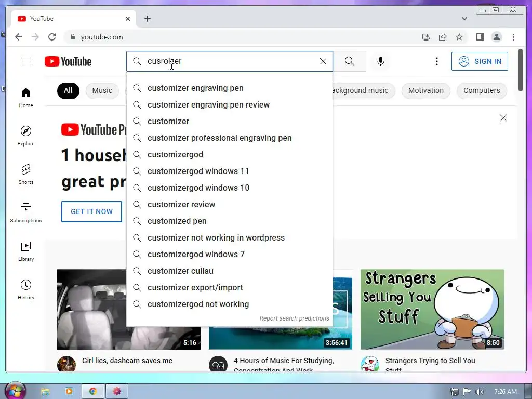532x399 pixels.
Task: Run the search with the magnifier button
Action: (x=350, y=61)
